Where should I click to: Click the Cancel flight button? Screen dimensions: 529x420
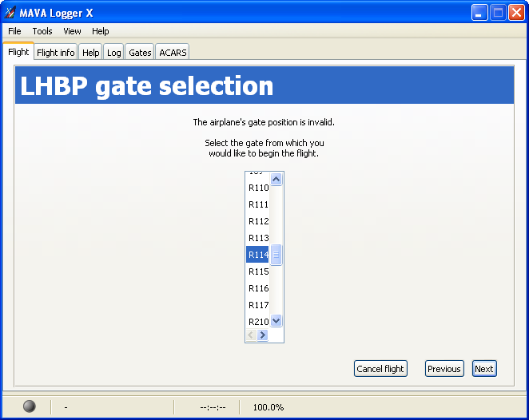click(380, 369)
